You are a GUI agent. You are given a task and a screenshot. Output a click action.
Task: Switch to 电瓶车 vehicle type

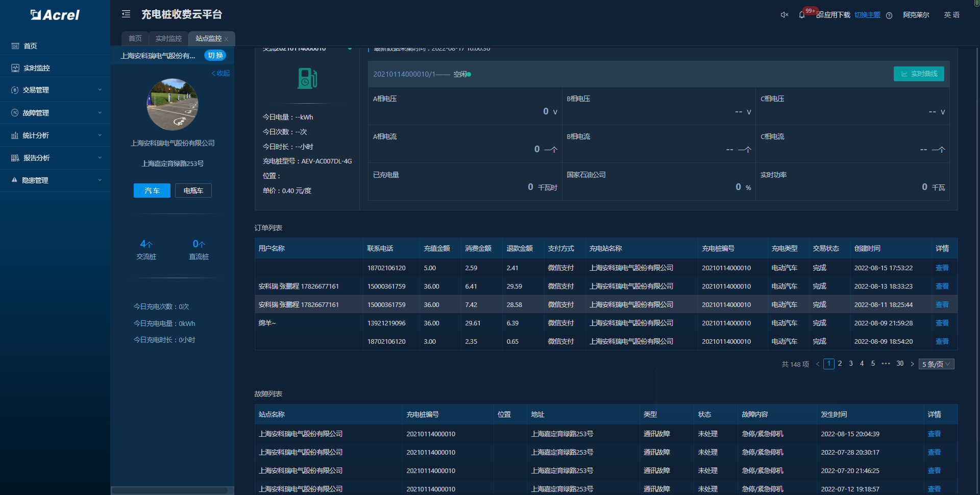[193, 191]
